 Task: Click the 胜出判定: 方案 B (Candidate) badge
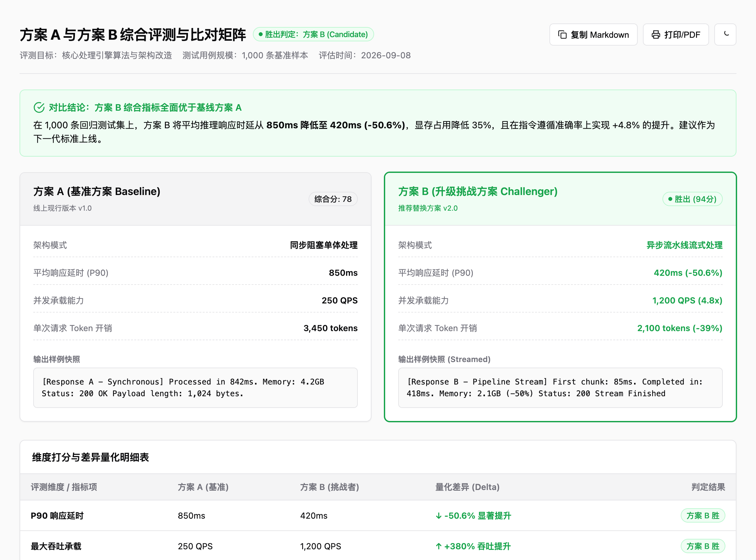(313, 34)
